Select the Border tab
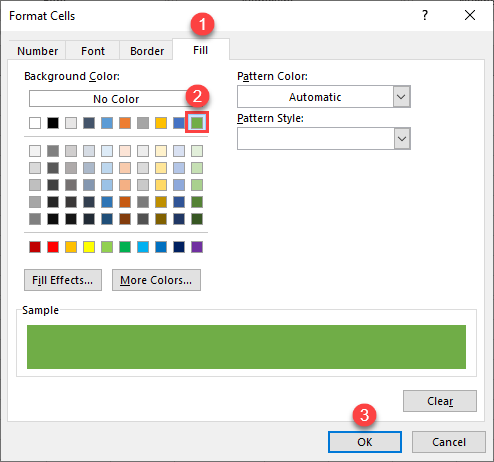 147,51
